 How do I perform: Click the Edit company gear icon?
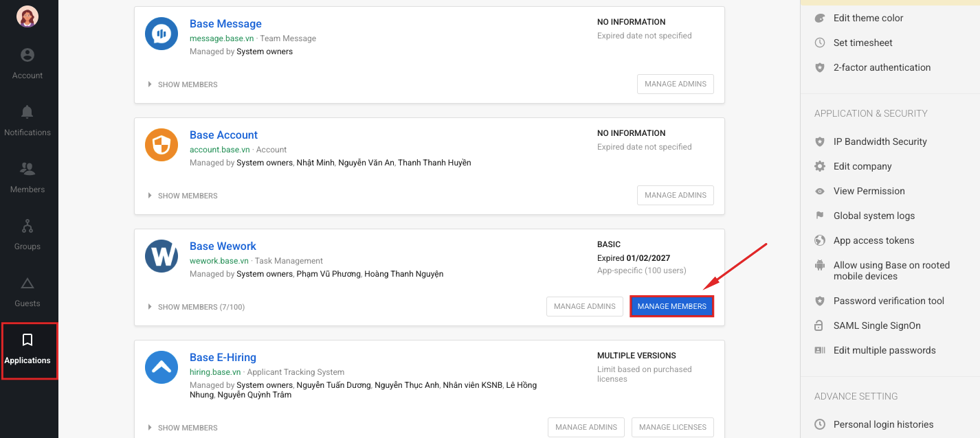point(819,166)
